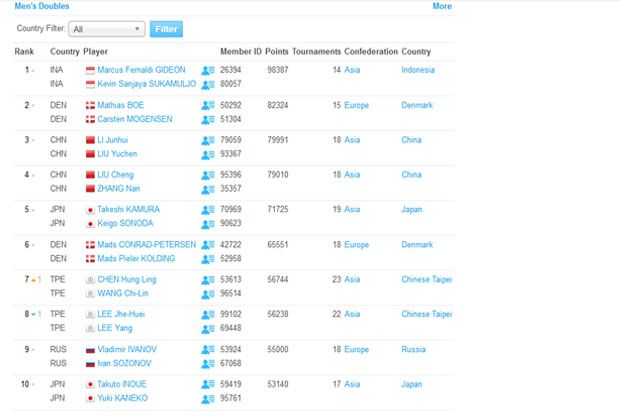Click Europe confederation link in rank 9 row
This screenshot has height=413, width=620.
pyautogui.click(x=356, y=349)
